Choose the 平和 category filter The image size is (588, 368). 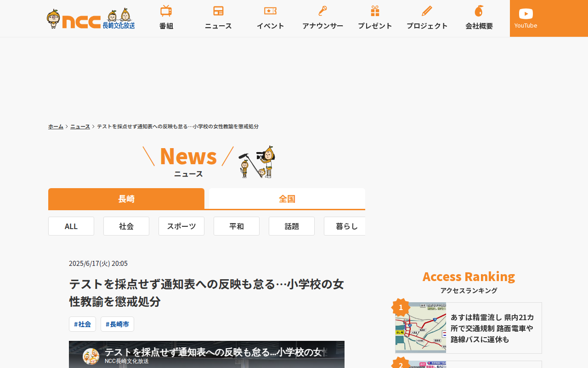(237, 226)
